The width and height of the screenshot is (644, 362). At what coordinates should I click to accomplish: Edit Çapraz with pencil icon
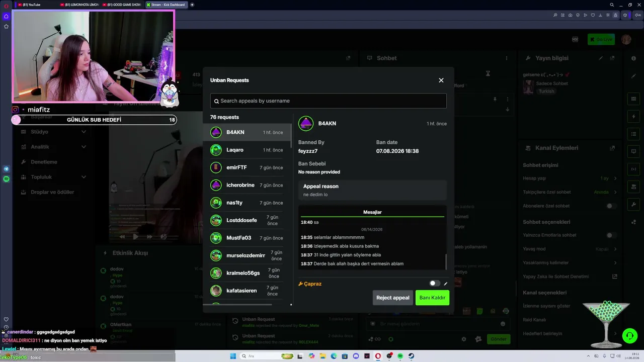pyautogui.click(x=445, y=284)
